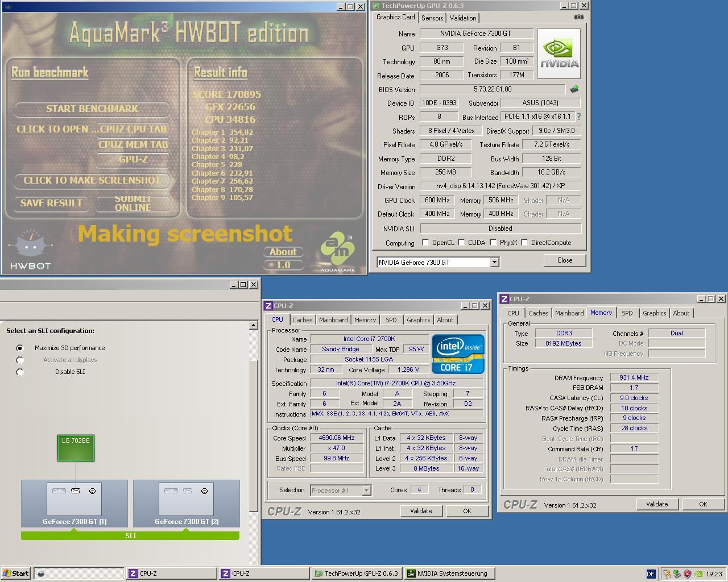728x582 pixels.
Task: Click CPUZ CPU TAB button
Action: [x=133, y=129]
